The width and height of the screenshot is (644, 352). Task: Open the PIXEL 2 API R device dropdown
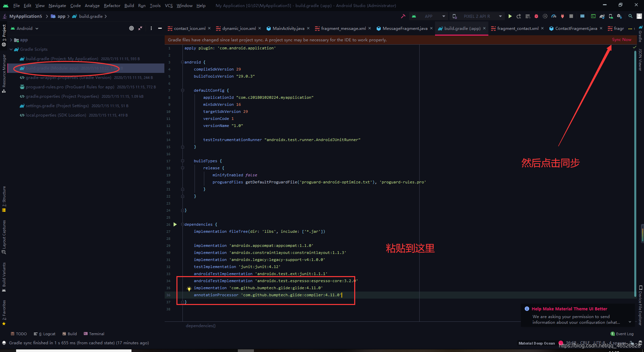coord(477,16)
